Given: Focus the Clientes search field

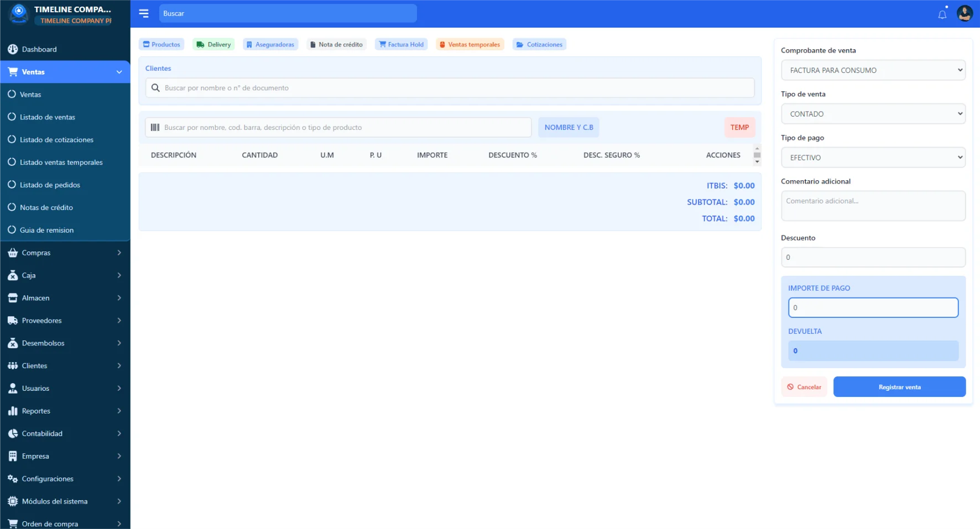Looking at the screenshot, I should click(x=450, y=88).
